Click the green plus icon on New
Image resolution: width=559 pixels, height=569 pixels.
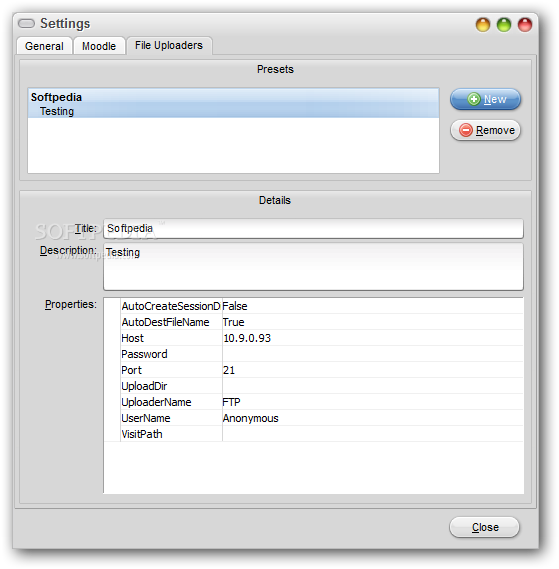(474, 99)
